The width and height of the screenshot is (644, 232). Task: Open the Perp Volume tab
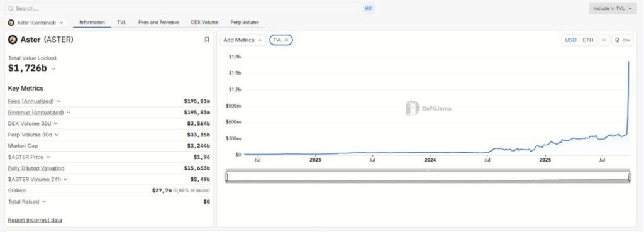(x=245, y=22)
